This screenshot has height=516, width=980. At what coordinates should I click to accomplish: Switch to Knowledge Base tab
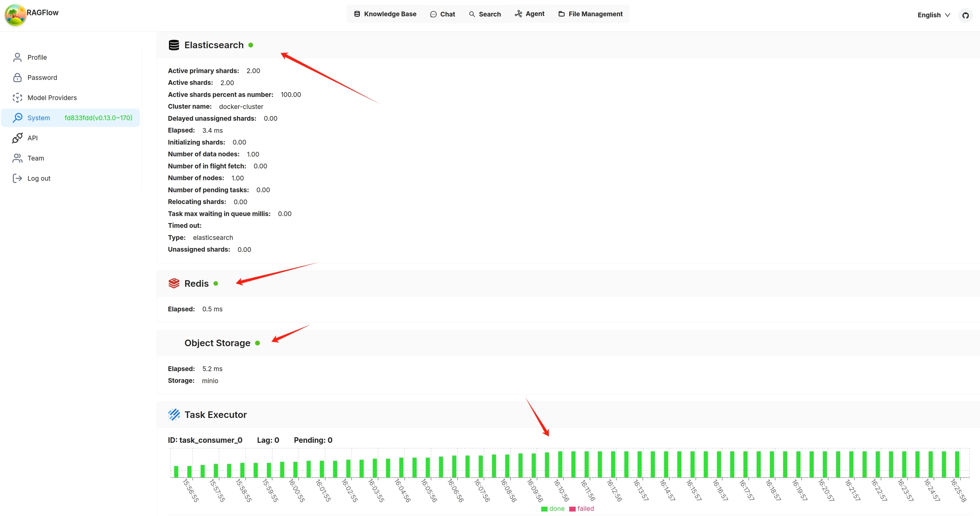(x=385, y=14)
